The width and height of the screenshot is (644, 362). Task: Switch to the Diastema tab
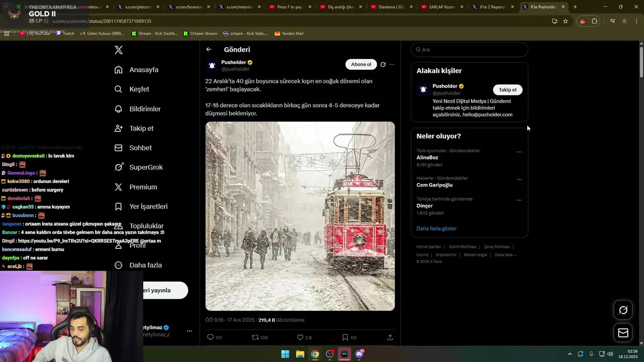(391, 7)
